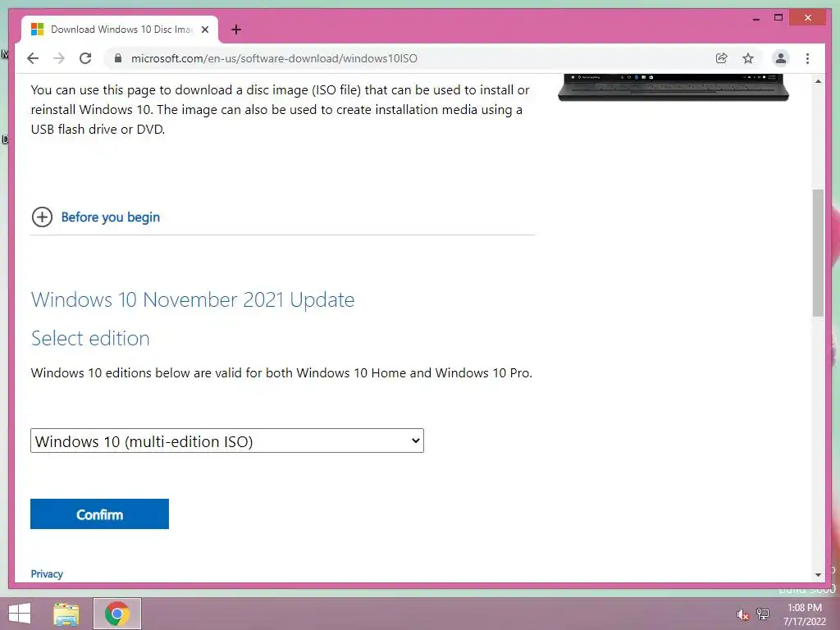The width and height of the screenshot is (840, 630).
Task: Click the Windows 10 November 2021 Update heading
Action: 193,299
